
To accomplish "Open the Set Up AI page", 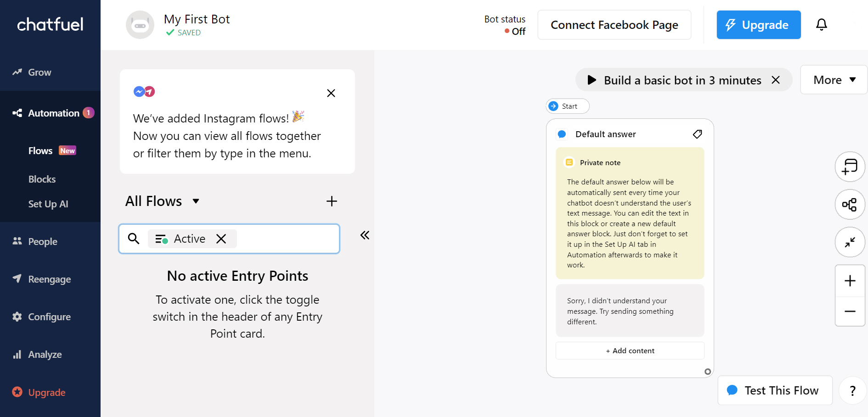I will pyautogui.click(x=48, y=204).
